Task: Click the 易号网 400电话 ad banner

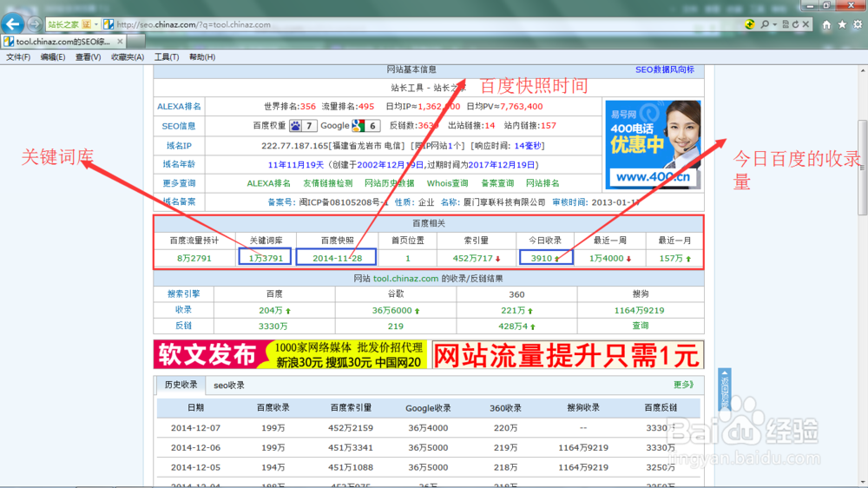Action: (x=654, y=144)
